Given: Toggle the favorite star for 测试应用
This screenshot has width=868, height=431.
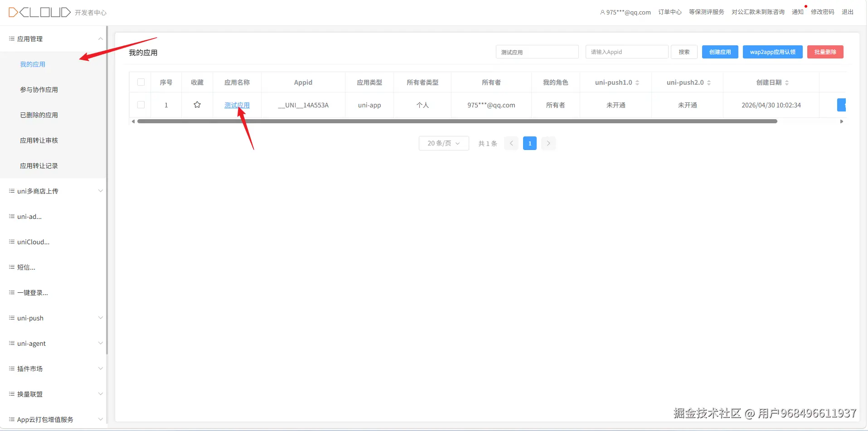Looking at the screenshot, I should (197, 105).
